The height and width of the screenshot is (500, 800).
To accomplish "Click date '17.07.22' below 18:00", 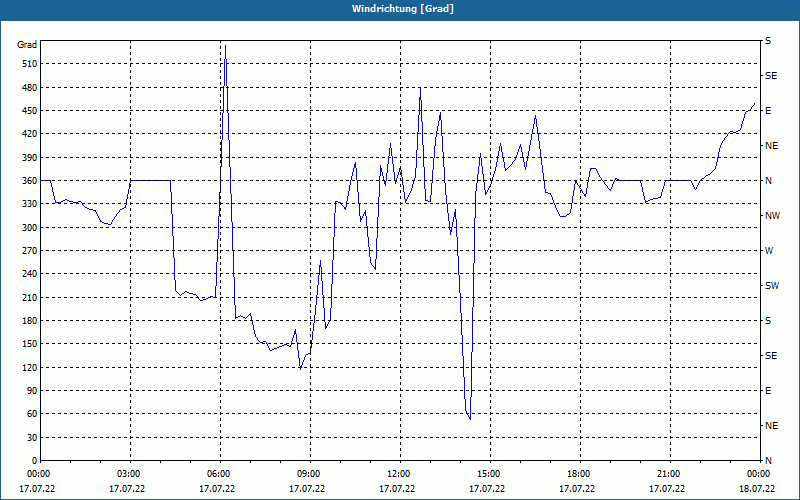I will pyautogui.click(x=577, y=489).
